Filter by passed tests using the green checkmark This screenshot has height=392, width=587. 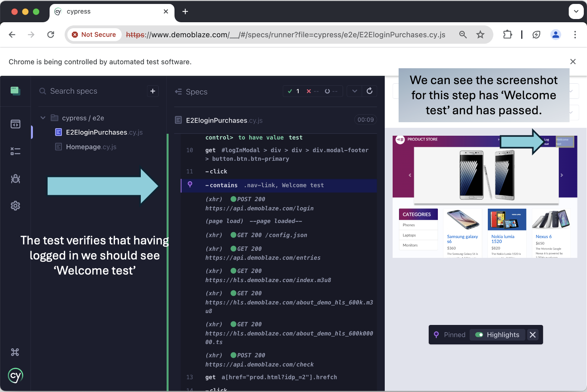pyautogui.click(x=290, y=91)
